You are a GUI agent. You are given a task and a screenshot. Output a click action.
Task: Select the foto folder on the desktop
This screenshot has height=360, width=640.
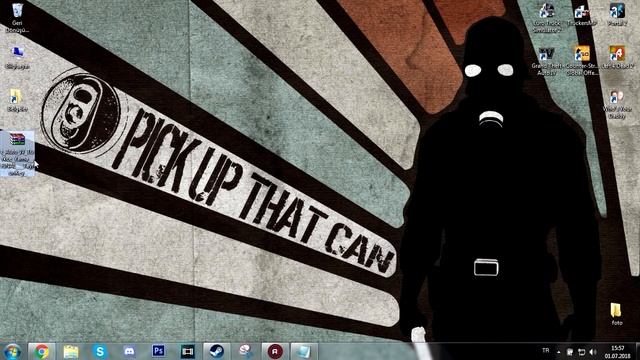(617, 314)
